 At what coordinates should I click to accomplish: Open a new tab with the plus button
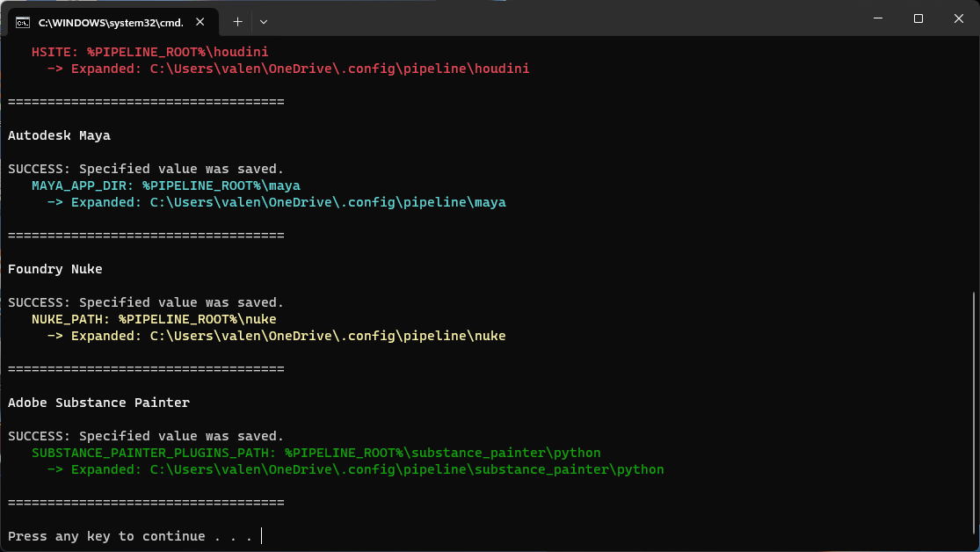point(237,21)
